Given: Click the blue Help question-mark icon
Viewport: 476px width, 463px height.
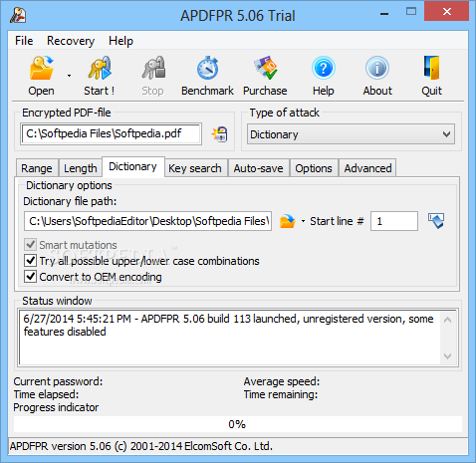Looking at the screenshot, I should 324,68.
